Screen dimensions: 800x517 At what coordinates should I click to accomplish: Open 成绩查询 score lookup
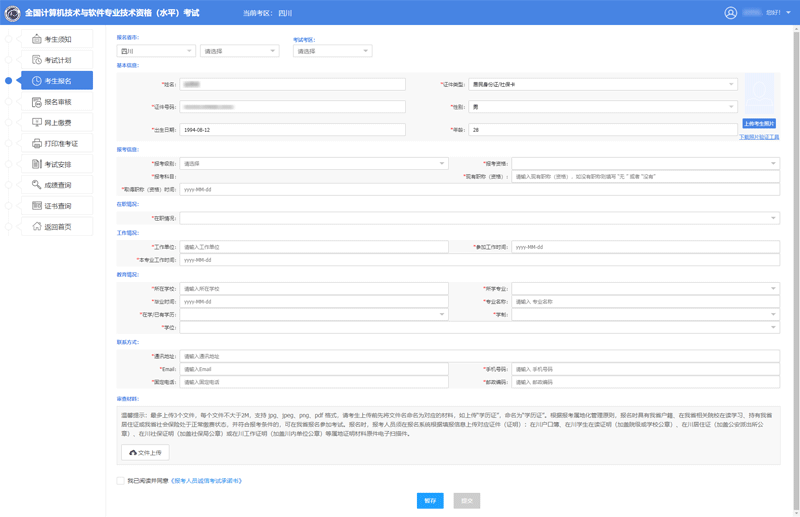57,185
